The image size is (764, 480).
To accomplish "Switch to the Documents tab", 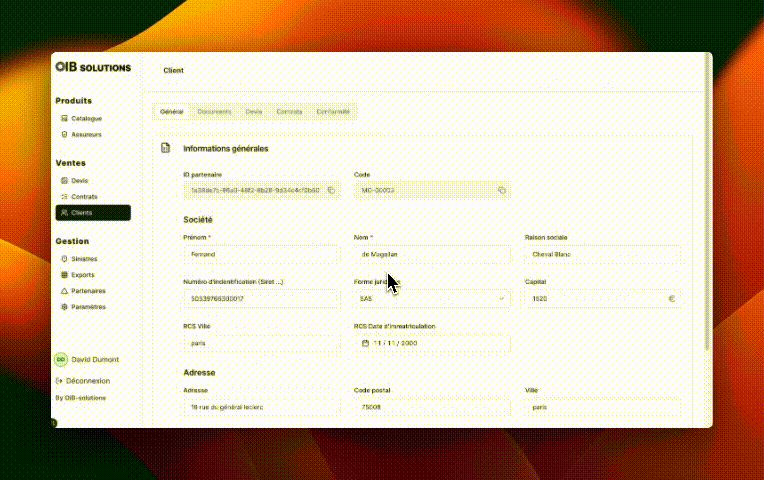I will [x=214, y=111].
